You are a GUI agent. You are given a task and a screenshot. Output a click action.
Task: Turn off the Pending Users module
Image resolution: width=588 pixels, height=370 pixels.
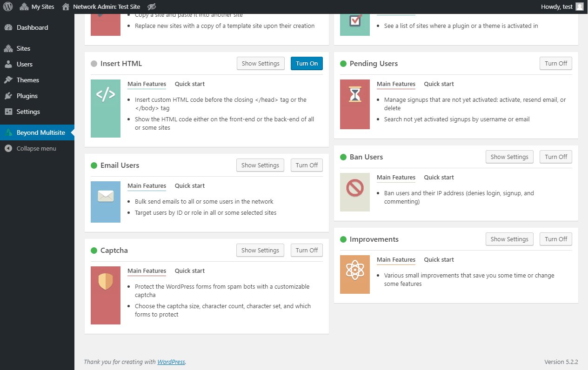point(555,63)
